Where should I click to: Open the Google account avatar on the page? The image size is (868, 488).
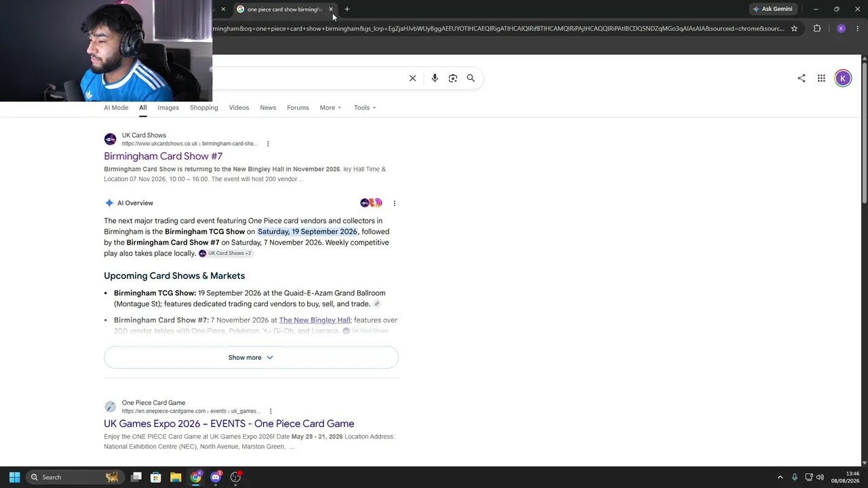843,78
